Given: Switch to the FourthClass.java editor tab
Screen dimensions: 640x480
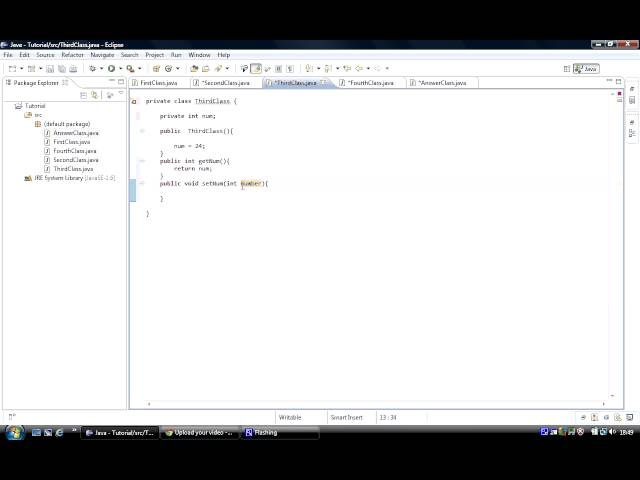Looking at the screenshot, I should click(x=371, y=83).
